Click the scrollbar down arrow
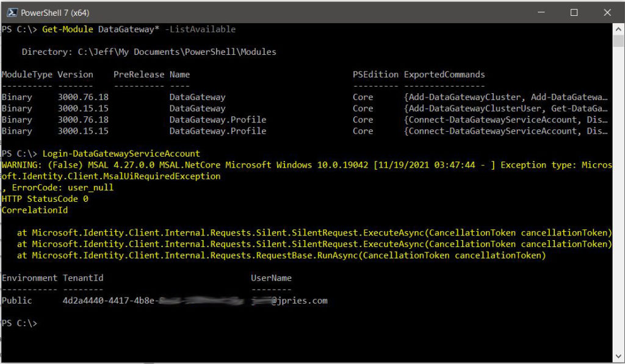 (618, 355)
